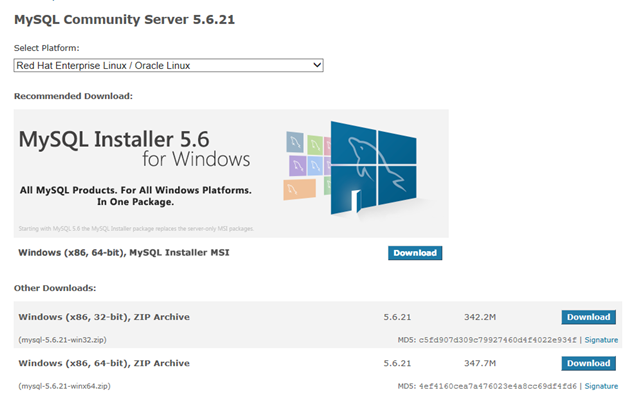
Task: Open Signature link for winx64 zip
Action: click(x=601, y=386)
